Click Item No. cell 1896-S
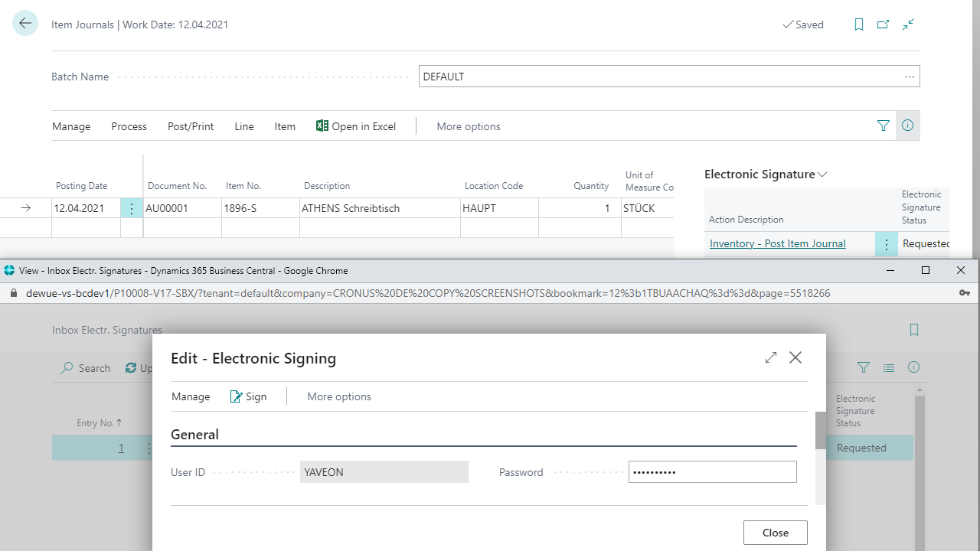The height and width of the screenshot is (551, 980). (x=260, y=208)
